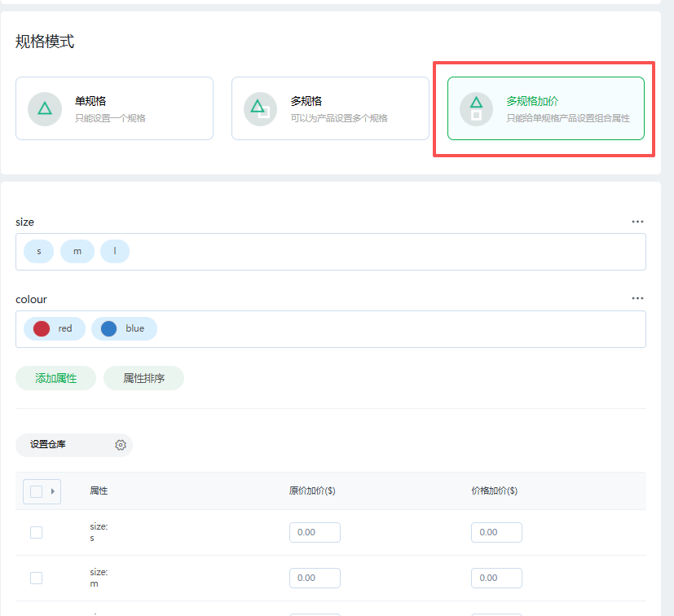Toggle the select-all checkbox in table header
The image size is (674, 616).
pyautogui.click(x=36, y=491)
